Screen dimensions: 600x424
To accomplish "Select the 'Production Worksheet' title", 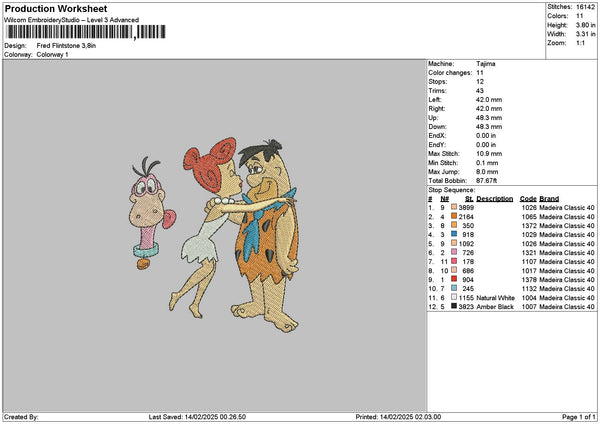I will click(56, 8).
